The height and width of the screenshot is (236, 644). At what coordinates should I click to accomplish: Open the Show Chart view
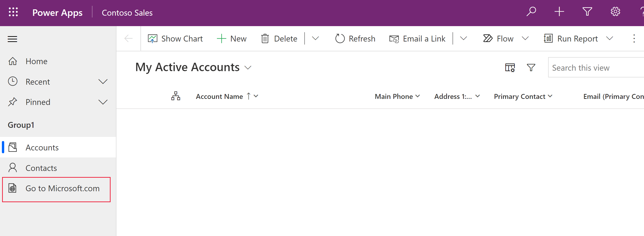[x=175, y=38]
